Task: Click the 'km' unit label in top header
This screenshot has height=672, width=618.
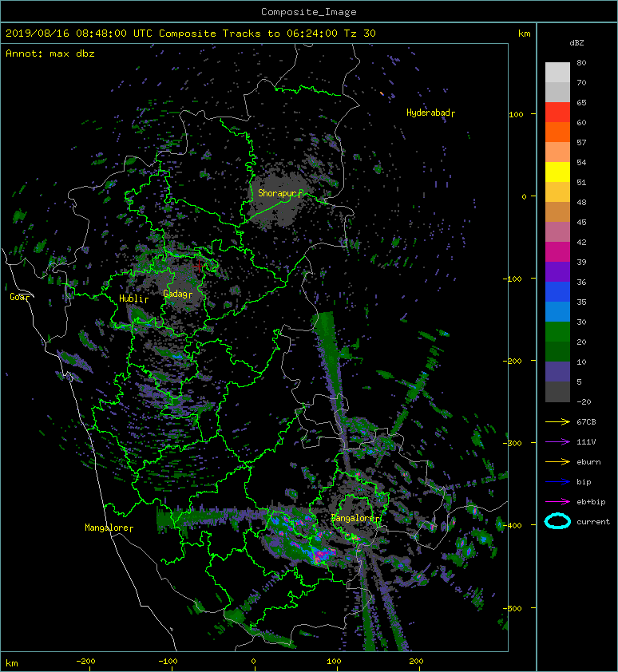Action: pyautogui.click(x=524, y=34)
